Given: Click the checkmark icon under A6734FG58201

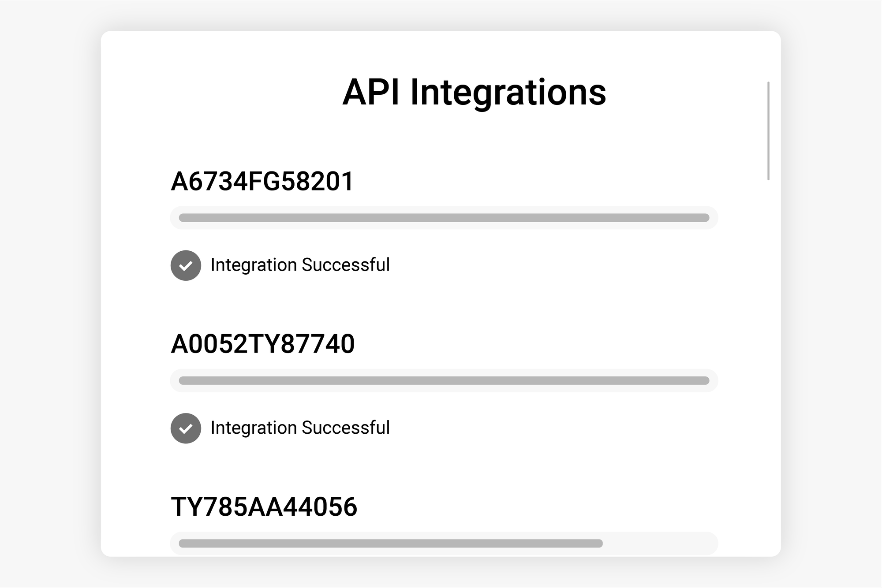Looking at the screenshot, I should coord(186,265).
